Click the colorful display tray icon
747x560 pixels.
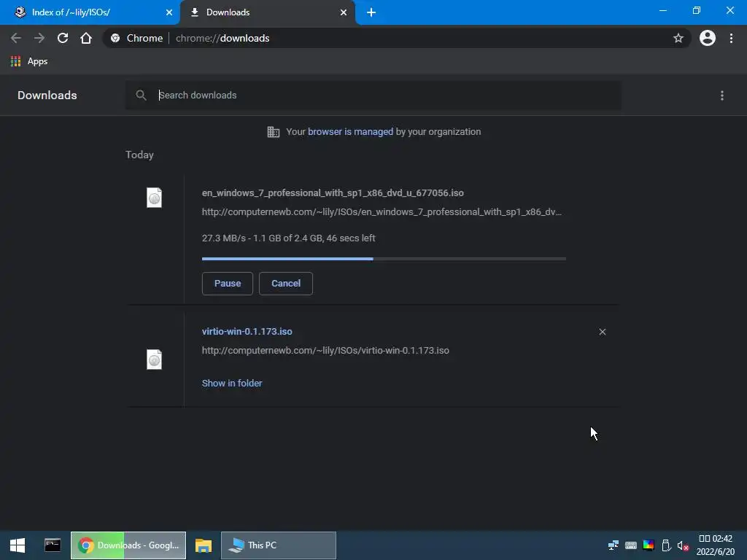point(649,545)
